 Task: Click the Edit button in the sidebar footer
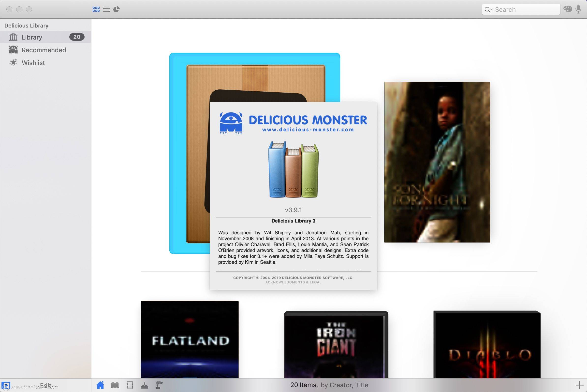point(45,385)
